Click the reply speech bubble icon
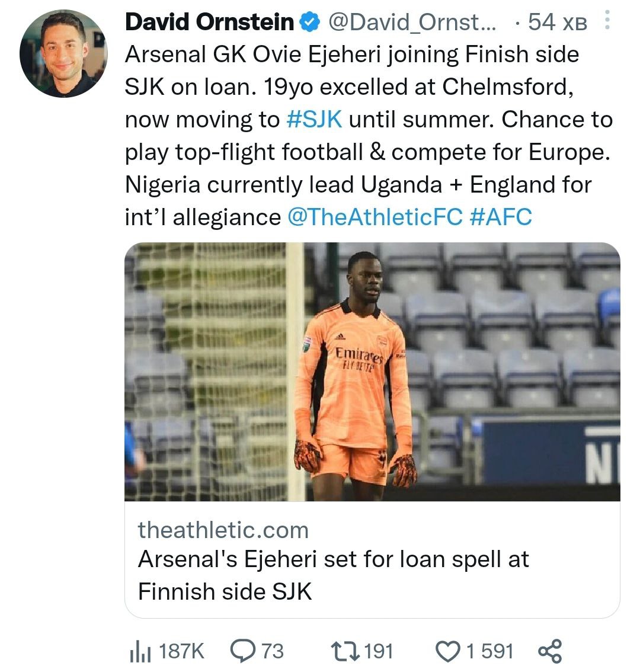640x672 pixels. click(241, 651)
